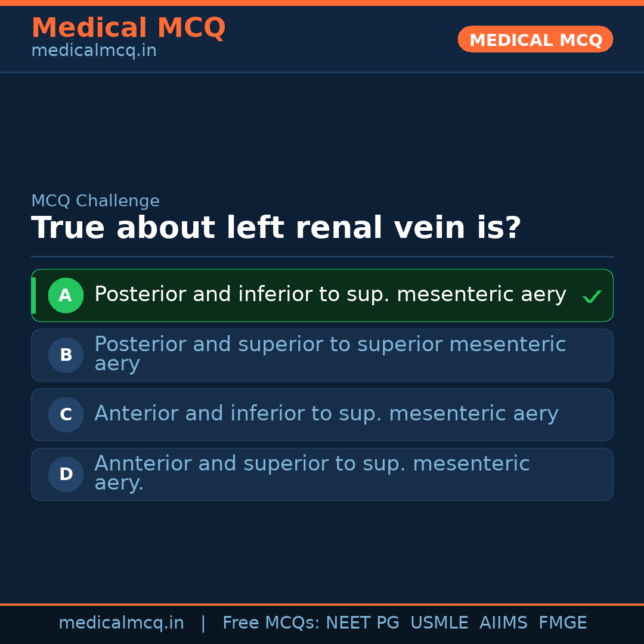Select answer 'Posterior and inferior to sup. mesenteric aery'
Image resolution: width=644 pixels, height=644 pixels.
[330, 295]
